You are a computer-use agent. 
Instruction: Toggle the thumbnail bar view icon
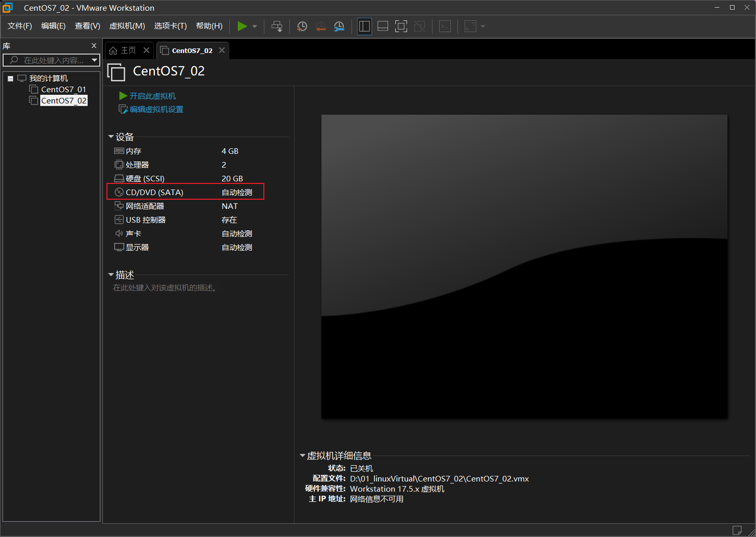[383, 26]
